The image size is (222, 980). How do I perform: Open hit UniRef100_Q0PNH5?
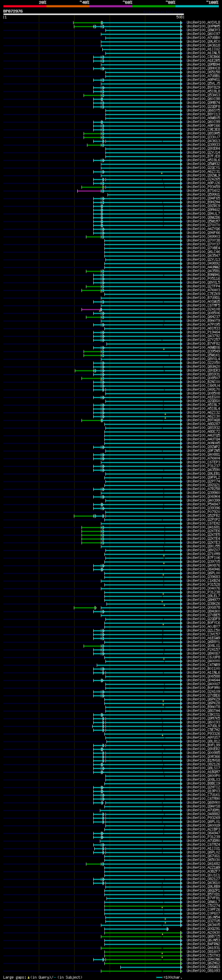click(x=203, y=26)
